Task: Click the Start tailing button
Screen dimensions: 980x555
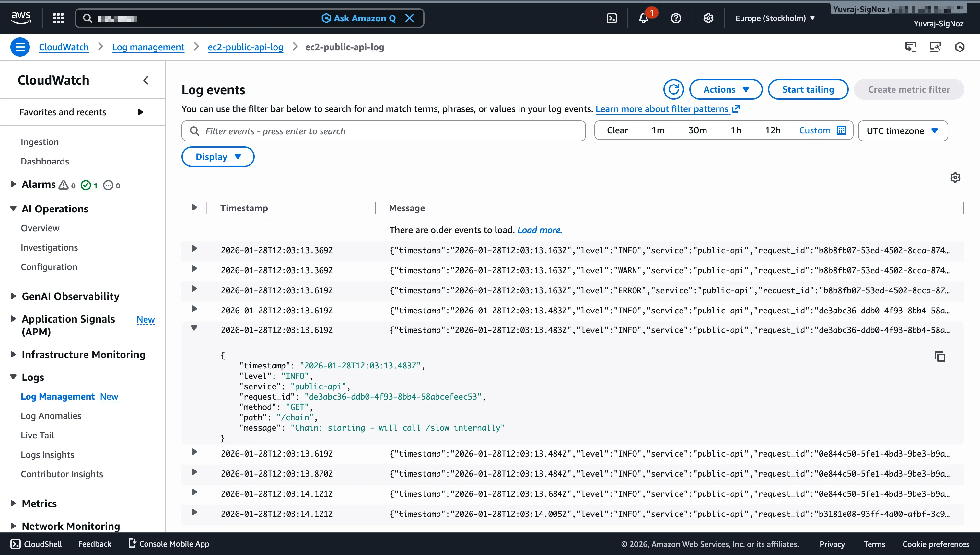Action: pos(808,89)
